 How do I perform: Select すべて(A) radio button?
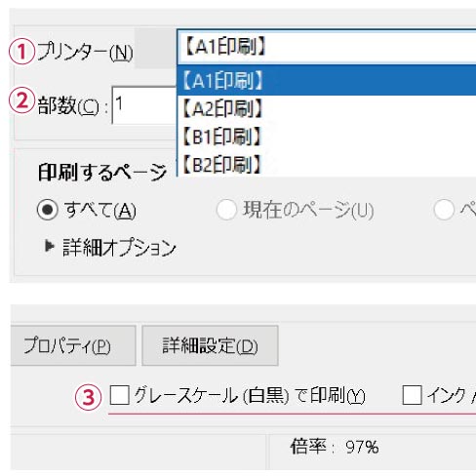coord(48,210)
